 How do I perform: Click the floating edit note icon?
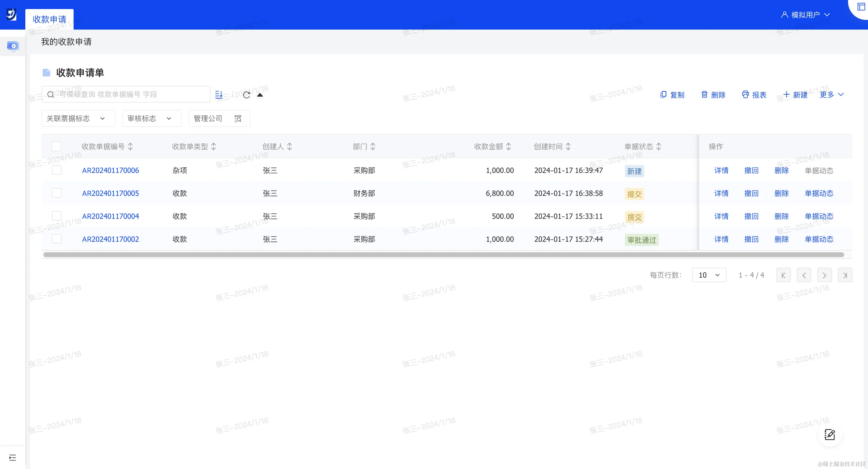point(829,435)
